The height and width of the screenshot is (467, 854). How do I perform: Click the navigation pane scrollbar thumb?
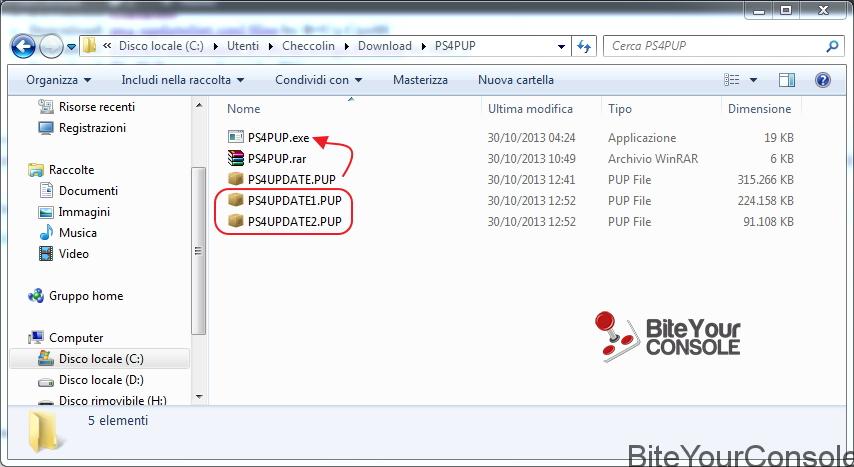[x=199, y=251]
